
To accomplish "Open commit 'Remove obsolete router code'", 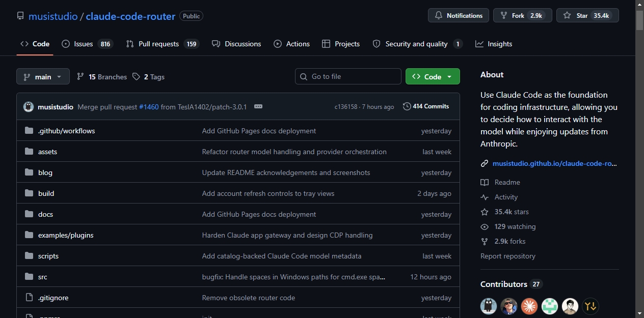I will pos(249,298).
